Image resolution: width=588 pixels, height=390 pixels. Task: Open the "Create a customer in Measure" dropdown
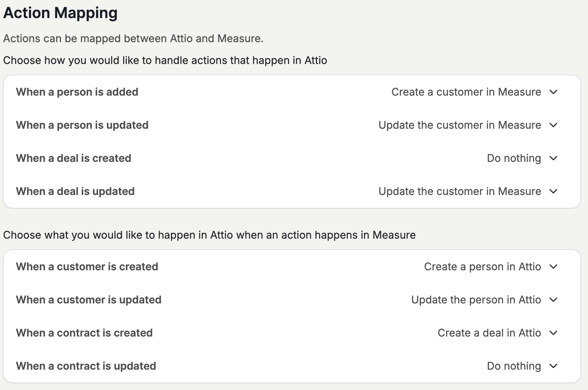pyautogui.click(x=466, y=92)
